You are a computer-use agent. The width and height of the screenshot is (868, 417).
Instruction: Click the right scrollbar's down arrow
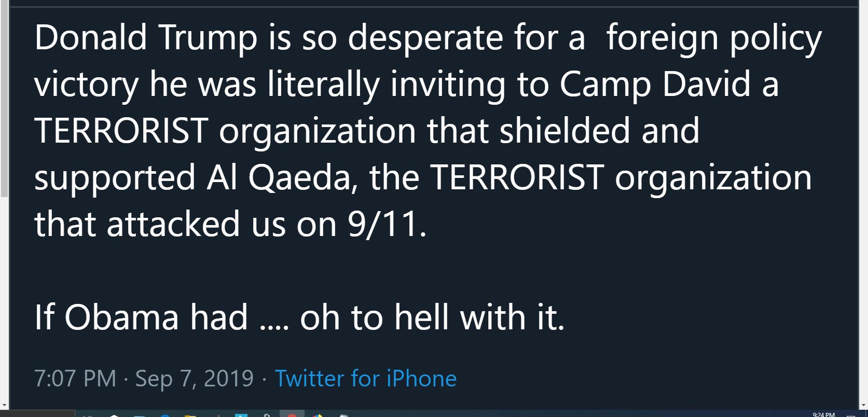point(863,405)
